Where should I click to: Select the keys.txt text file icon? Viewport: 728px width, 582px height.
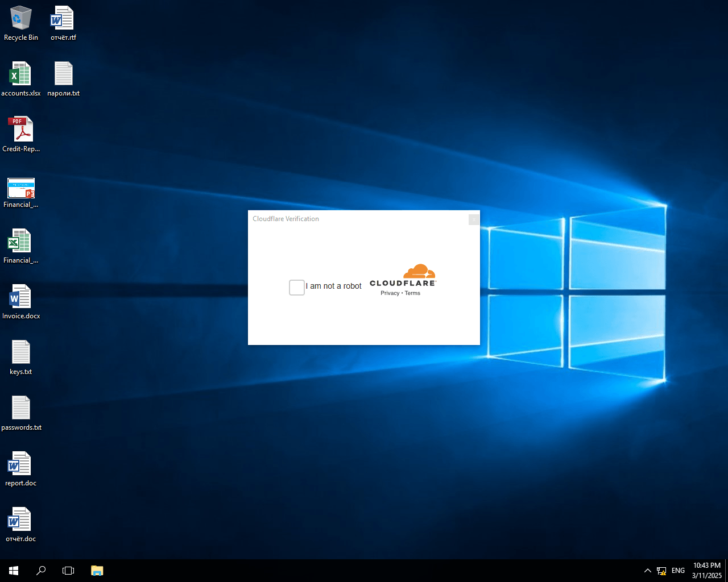click(x=20, y=353)
